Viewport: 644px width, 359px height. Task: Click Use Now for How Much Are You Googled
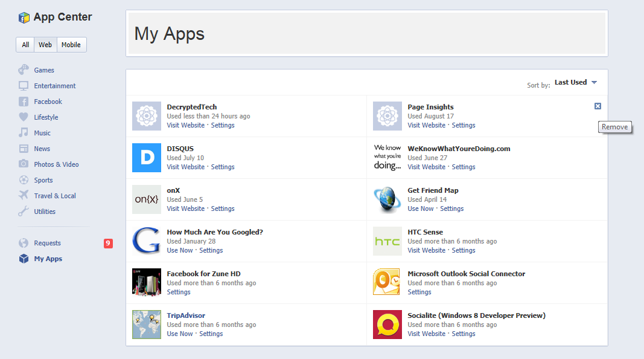180,250
